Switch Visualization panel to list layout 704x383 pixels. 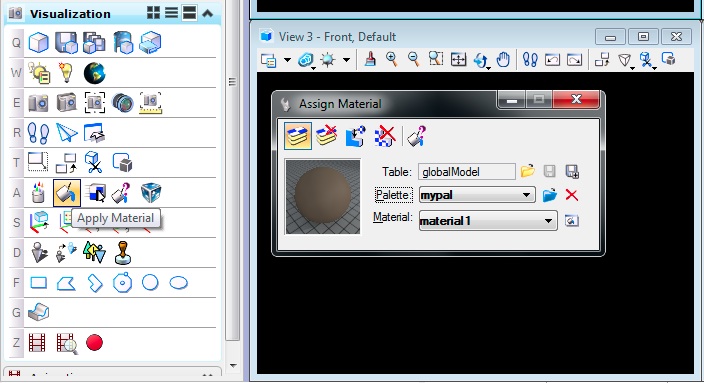pos(172,13)
